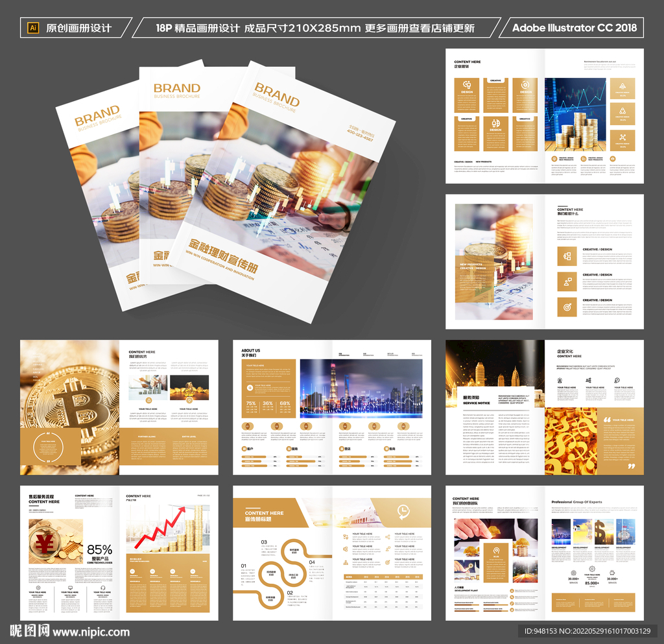664x644 pixels.
Task: Click the 400-123-4567 phone number on cover
Action: pos(360,136)
